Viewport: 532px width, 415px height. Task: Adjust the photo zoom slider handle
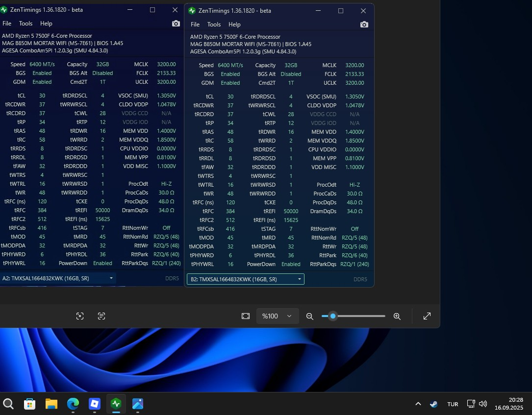click(x=333, y=316)
